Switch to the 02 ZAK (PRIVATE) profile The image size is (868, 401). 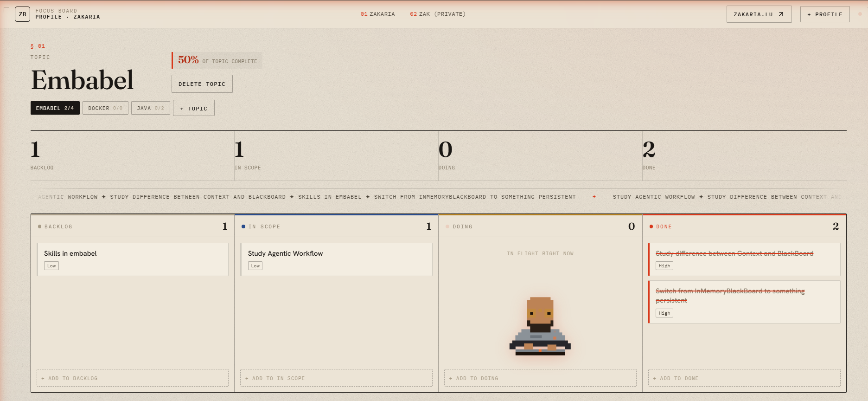tap(438, 14)
